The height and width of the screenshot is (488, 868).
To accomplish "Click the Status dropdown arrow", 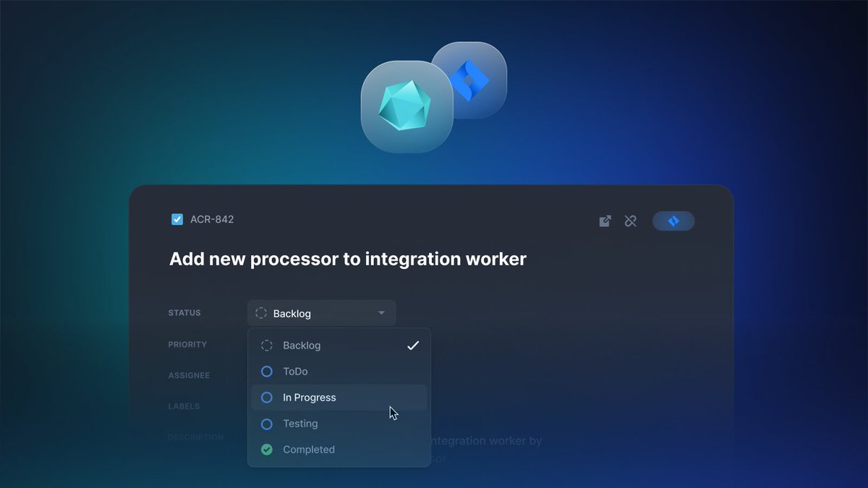I will tap(381, 313).
